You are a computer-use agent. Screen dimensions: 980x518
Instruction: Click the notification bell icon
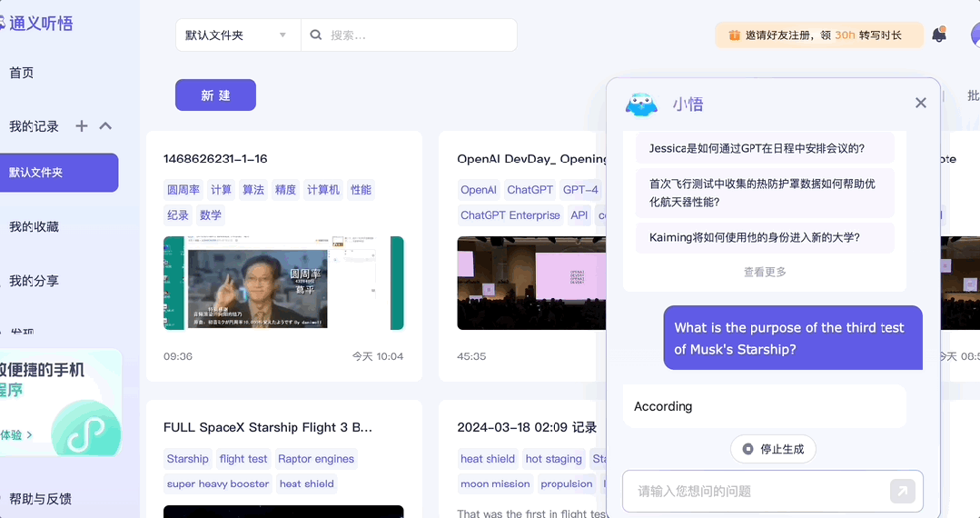939,35
